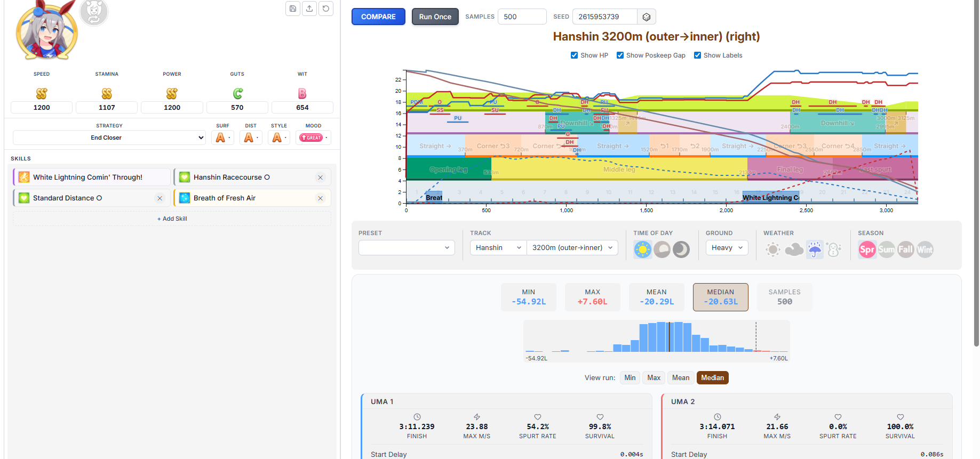980x459 pixels.
Task: Toggle the Show Labels checkbox
Action: coord(698,55)
